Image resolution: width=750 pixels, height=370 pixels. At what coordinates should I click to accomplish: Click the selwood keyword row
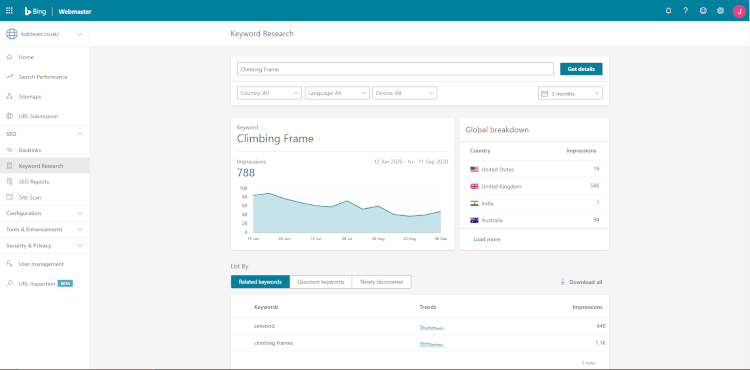(x=420, y=326)
